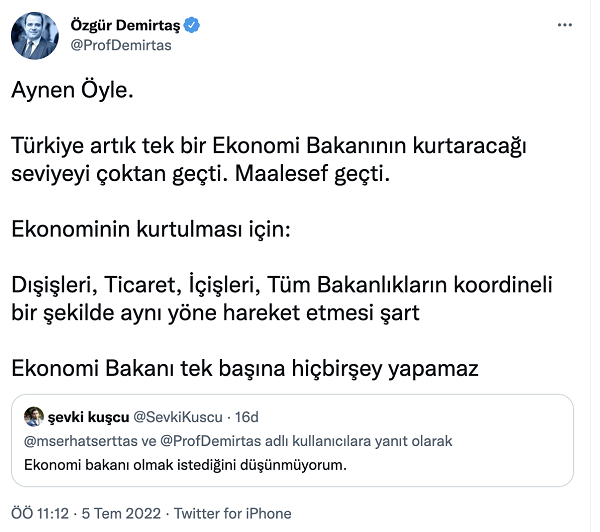Click Özgür Demirtaş's profile avatar

tap(35, 36)
